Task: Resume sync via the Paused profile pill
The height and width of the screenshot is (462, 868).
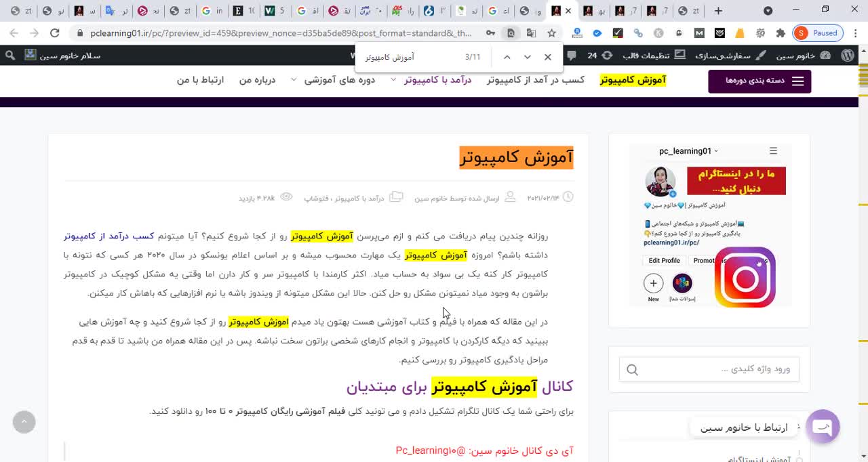Action: point(818,33)
